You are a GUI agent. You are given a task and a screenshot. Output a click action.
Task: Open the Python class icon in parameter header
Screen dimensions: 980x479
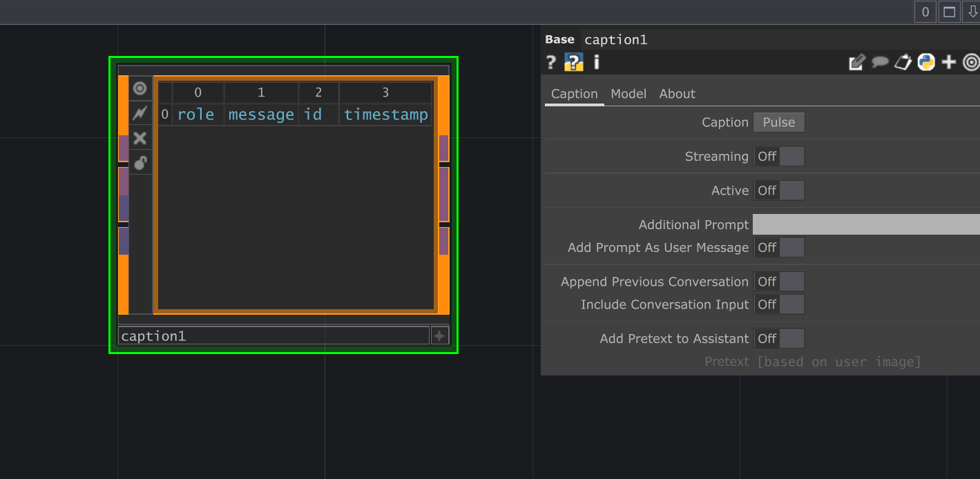click(925, 63)
